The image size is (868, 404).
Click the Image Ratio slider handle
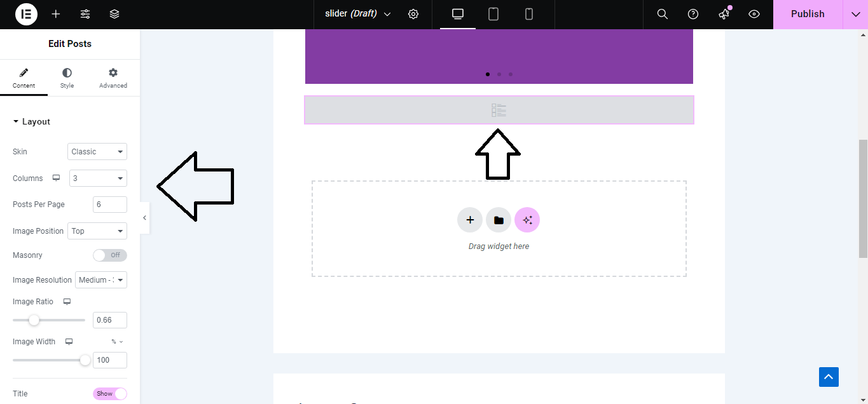[34, 320]
